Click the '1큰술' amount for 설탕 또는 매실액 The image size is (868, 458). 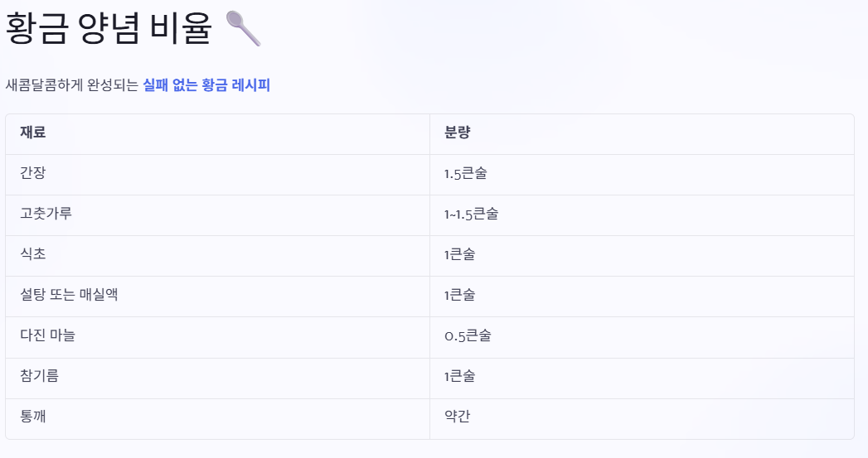click(642, 296)
